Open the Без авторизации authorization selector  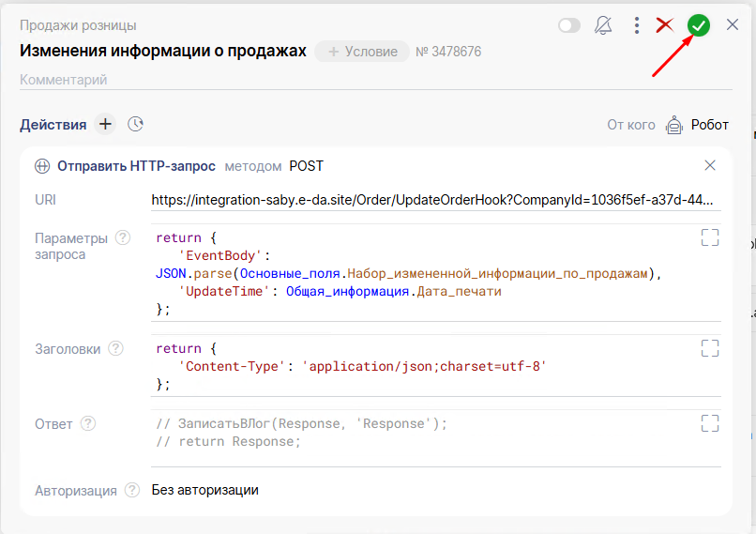click(x=205, y=490)
